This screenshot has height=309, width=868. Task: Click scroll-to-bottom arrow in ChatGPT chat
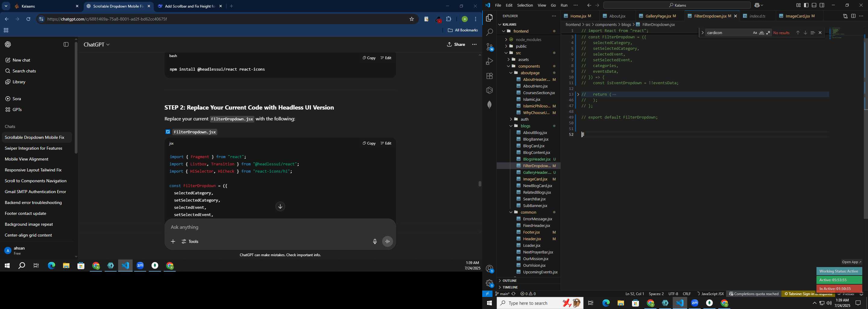point(280,206)
